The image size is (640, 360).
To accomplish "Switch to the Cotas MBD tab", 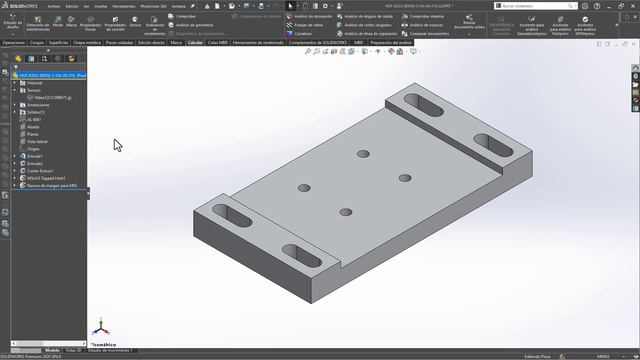I will [x=218, y=42].
